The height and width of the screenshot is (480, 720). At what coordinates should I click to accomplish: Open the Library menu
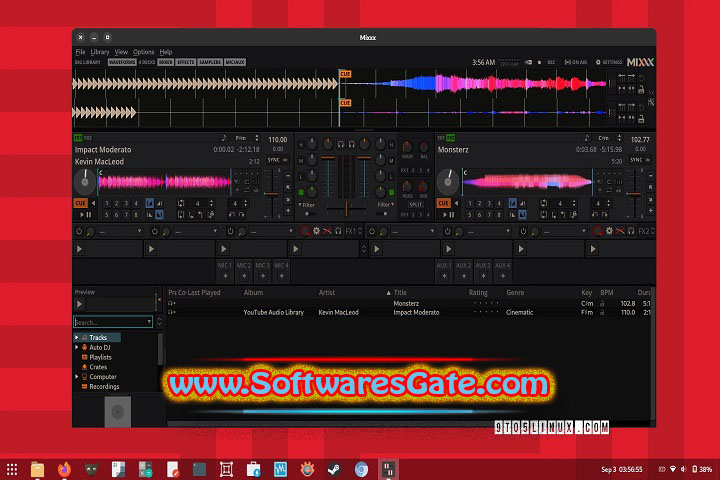pos(100,52)
